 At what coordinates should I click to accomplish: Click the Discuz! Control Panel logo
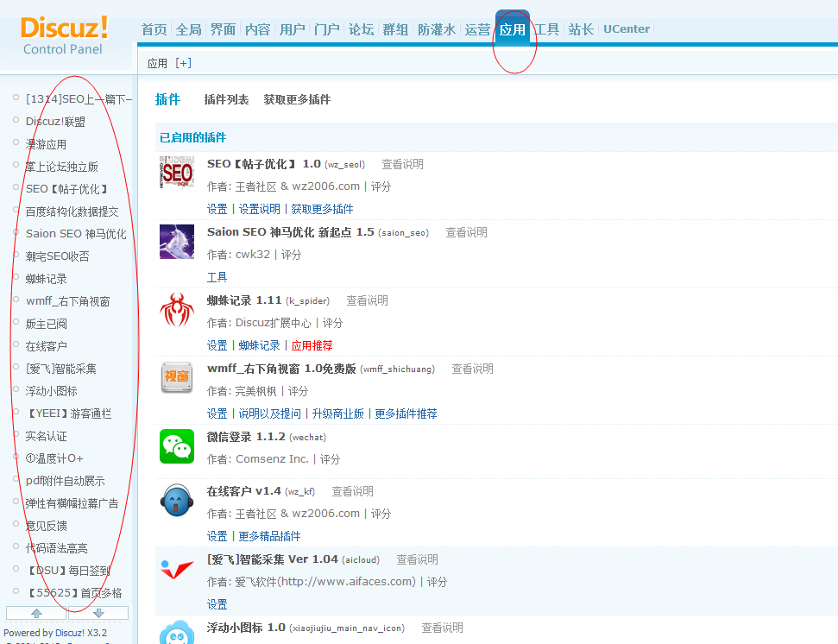point(64,35)
